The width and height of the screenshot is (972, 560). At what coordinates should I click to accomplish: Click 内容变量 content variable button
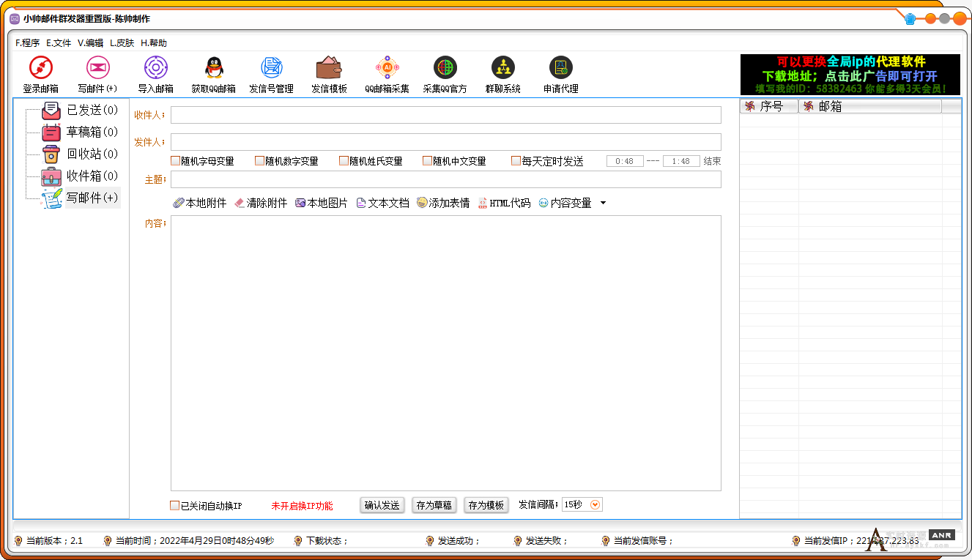pyautogui.click(x=565, y=203)
